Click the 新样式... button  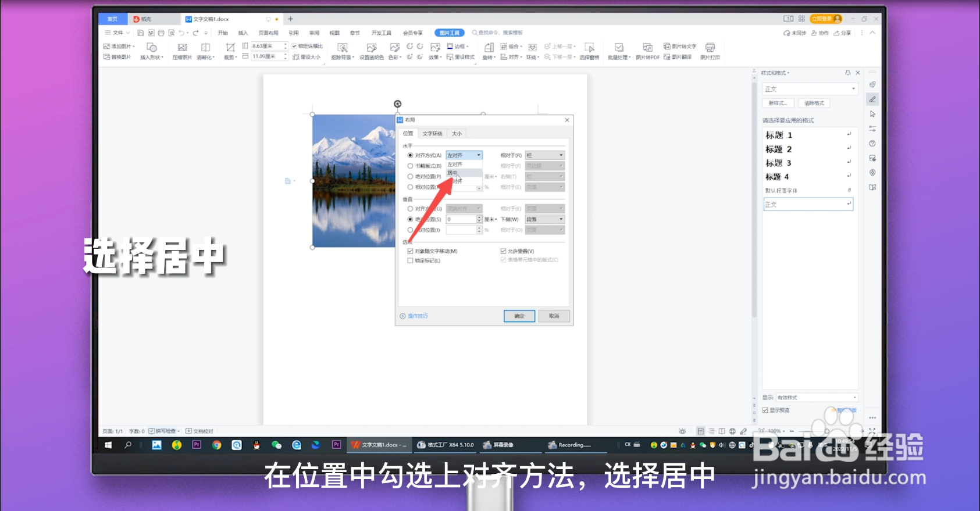tap(778, 103)
